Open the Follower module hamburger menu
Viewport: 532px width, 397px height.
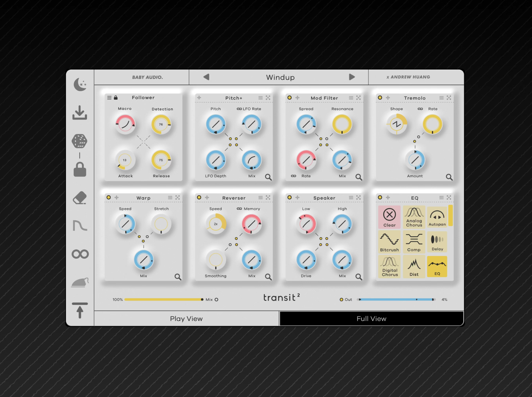(110, 98)
